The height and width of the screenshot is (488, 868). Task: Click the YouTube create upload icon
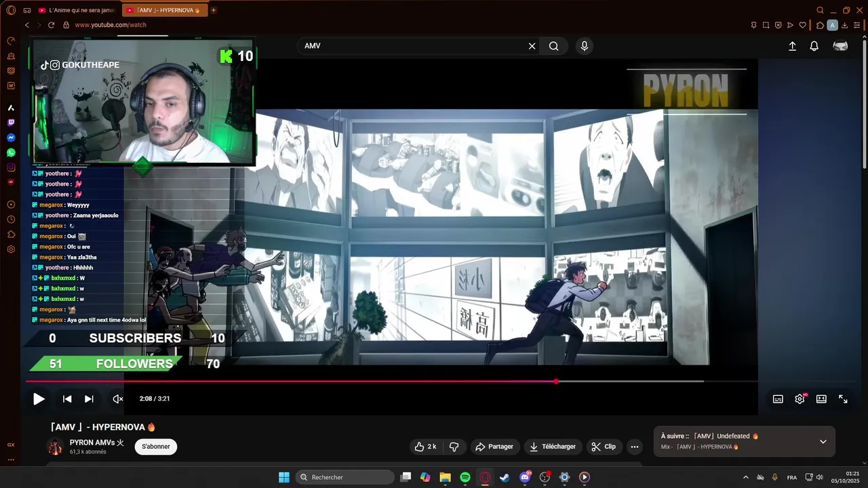(792, 46)
